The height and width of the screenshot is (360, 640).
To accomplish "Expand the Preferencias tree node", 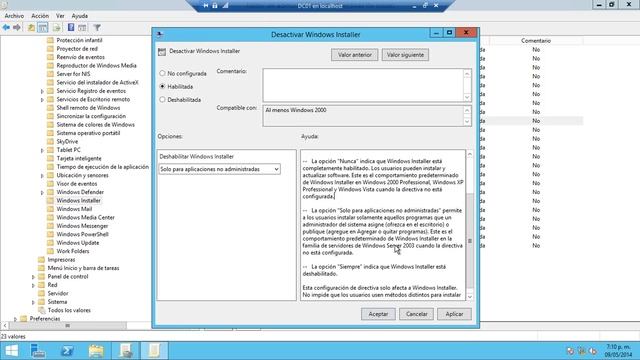I will point(16,319).
